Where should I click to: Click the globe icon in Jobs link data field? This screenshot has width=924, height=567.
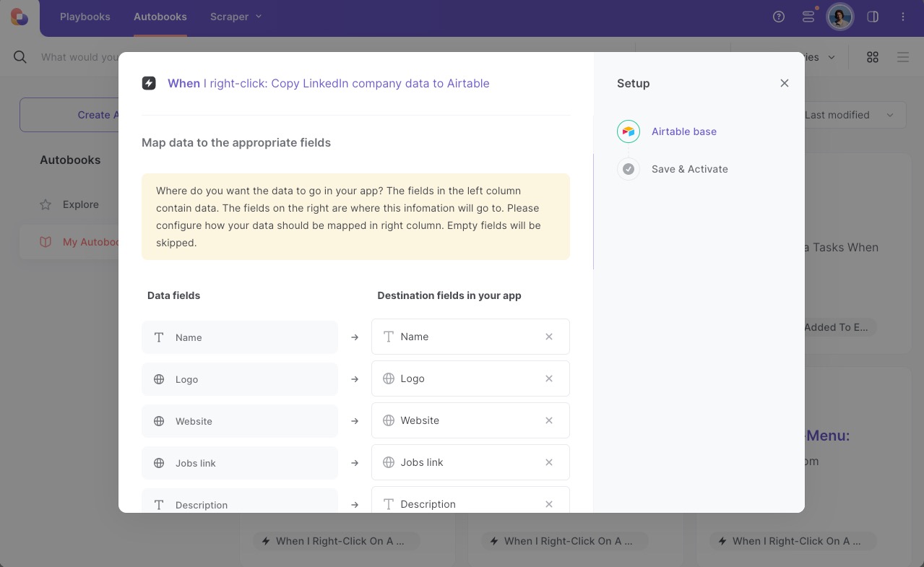(x=159, y=463)
